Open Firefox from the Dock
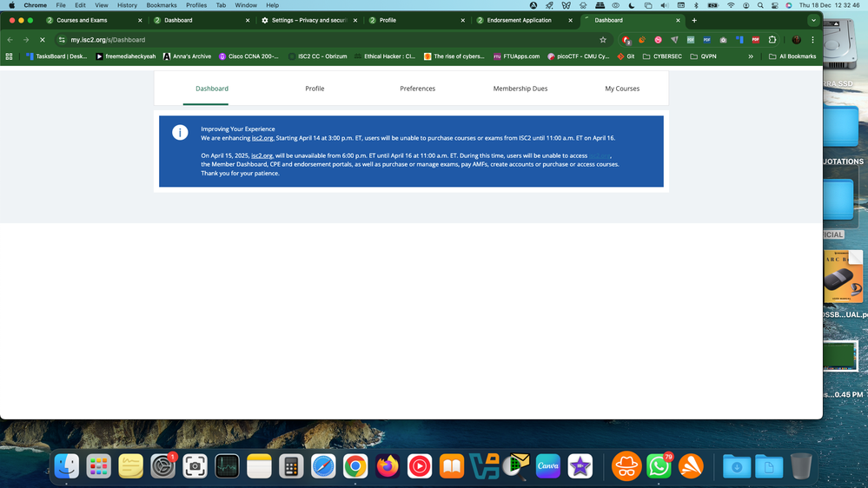The image size is (868, 488). tap(388, 466)
